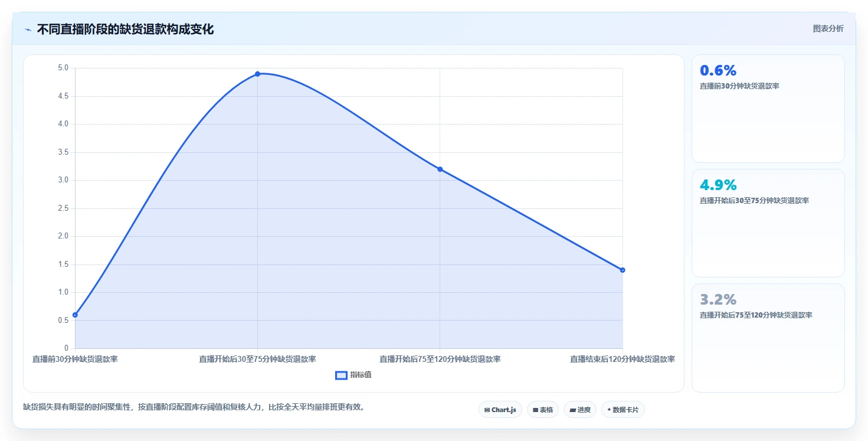Viewport: 868px width, 441px height.
Task: Click the 4.9% card value
Action: pos(718,185)
